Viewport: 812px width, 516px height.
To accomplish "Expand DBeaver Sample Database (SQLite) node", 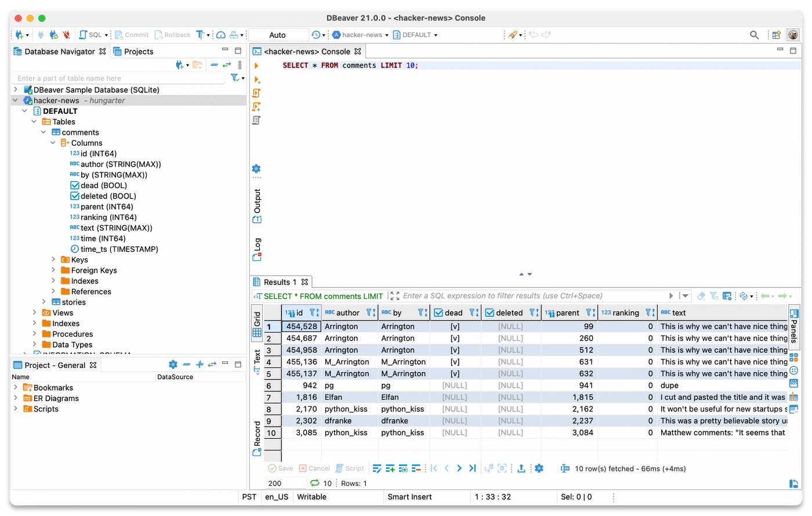I will click(x=16, y=89).
